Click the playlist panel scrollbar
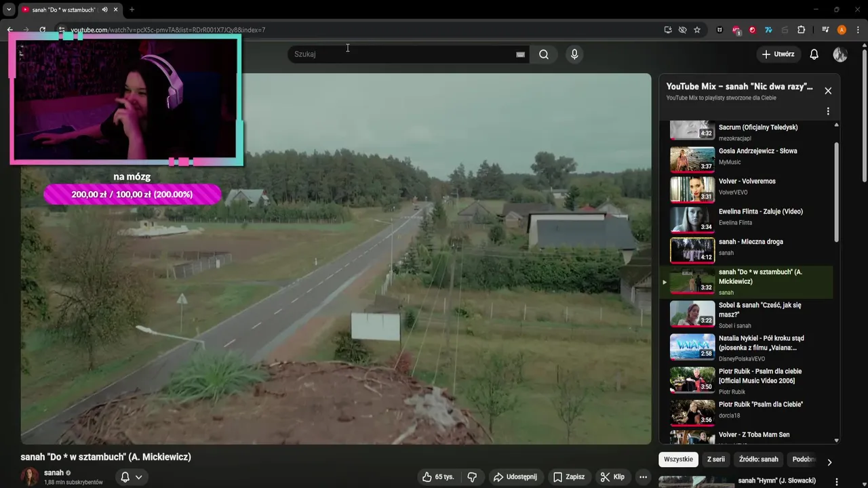 (x=836, y=192)
